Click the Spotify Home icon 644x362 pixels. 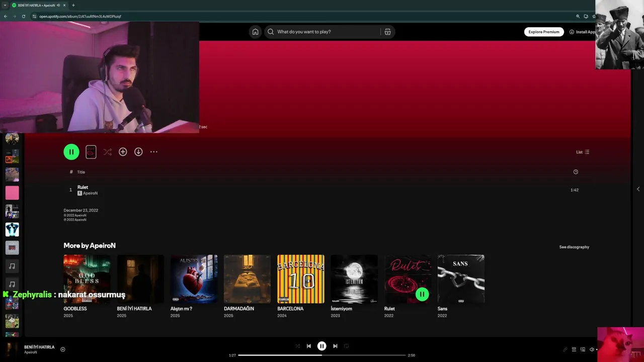click(255, 32)
